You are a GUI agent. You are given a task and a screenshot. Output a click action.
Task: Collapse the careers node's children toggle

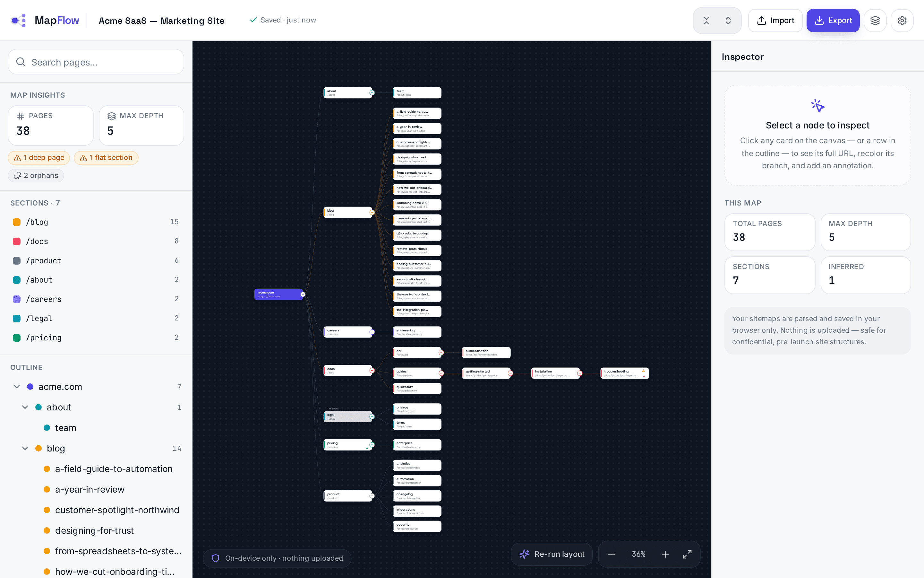coord(372,332)
